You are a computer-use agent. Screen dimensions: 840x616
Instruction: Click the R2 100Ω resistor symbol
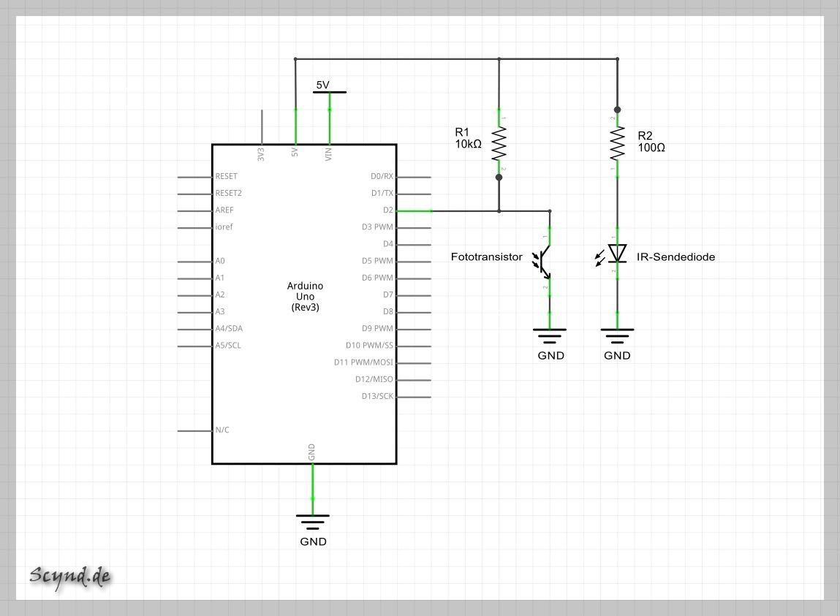coord(617,144)
